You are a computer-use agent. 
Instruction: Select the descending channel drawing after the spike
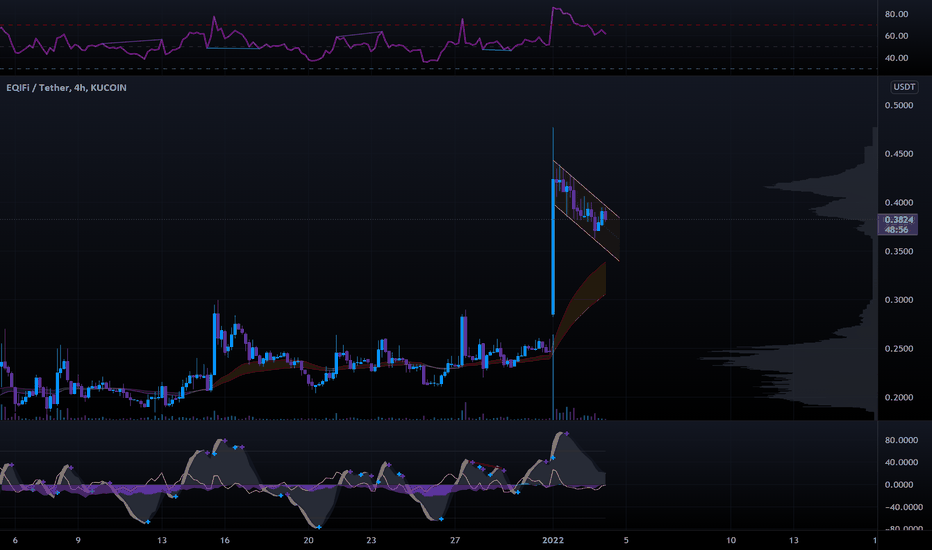587,210
